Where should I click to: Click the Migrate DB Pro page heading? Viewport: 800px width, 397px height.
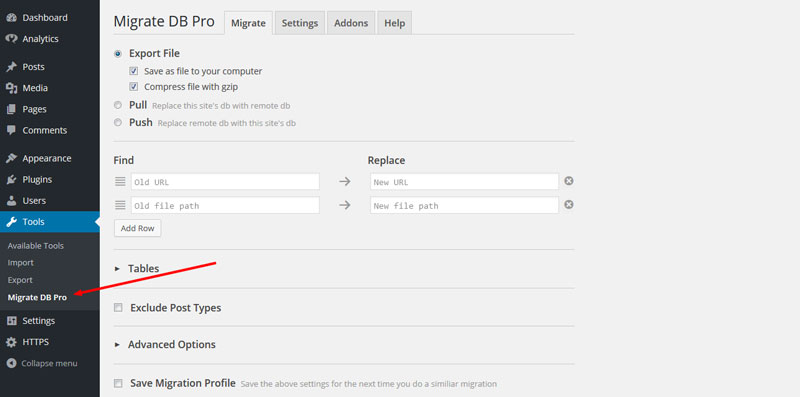tap(164, 22)
